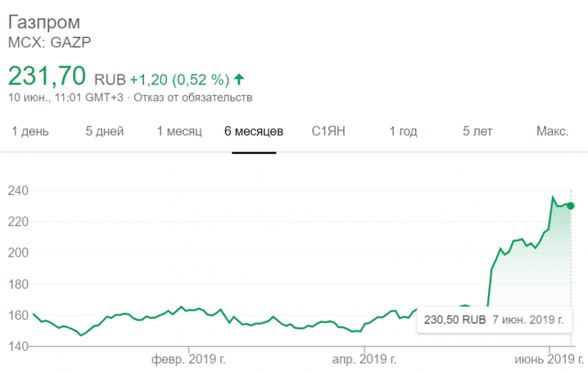
Task: Select the "6 месяцев" tab
Action: [x=254, y=132]
